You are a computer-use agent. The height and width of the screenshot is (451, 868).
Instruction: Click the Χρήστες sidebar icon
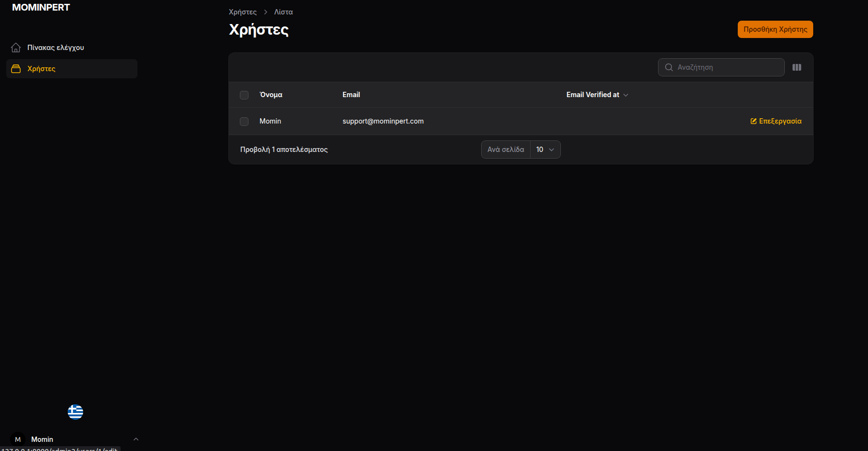(x=15, y=68)
